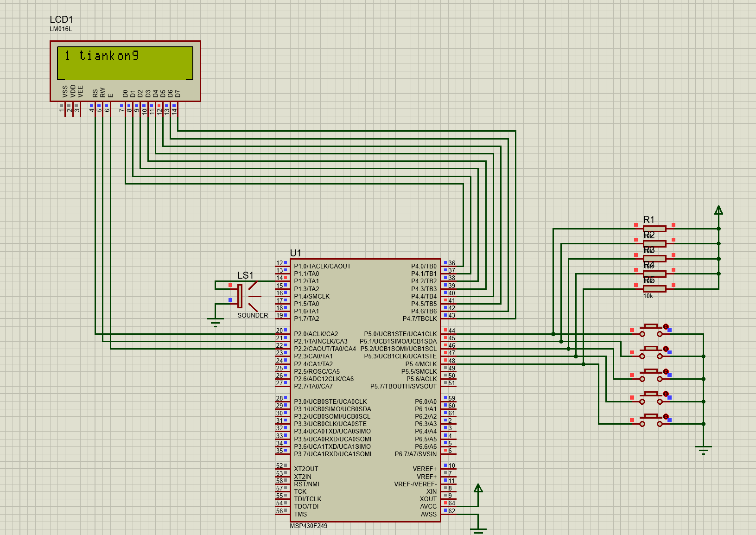The image size is (756, 535).
Task: Select the R1 resistor body
Action: 654,229
